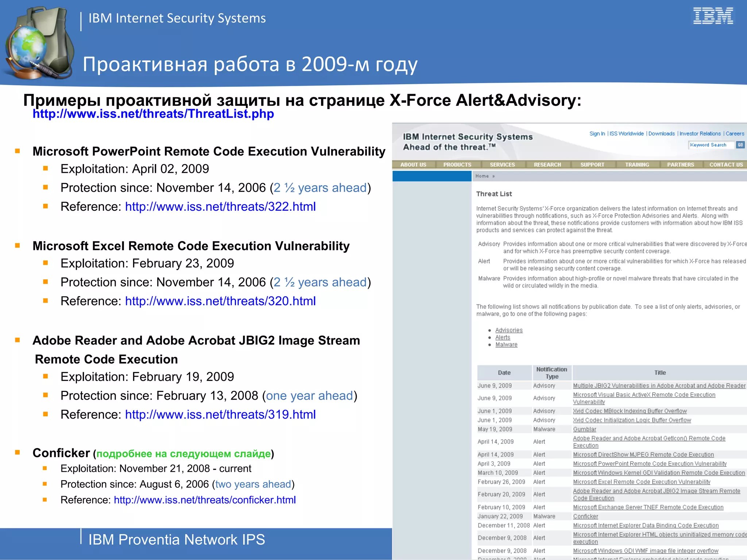Select the 'February 26, 2009' date cell
The height and width of the screenshot is (560, 747).
(x=502, y=482)
